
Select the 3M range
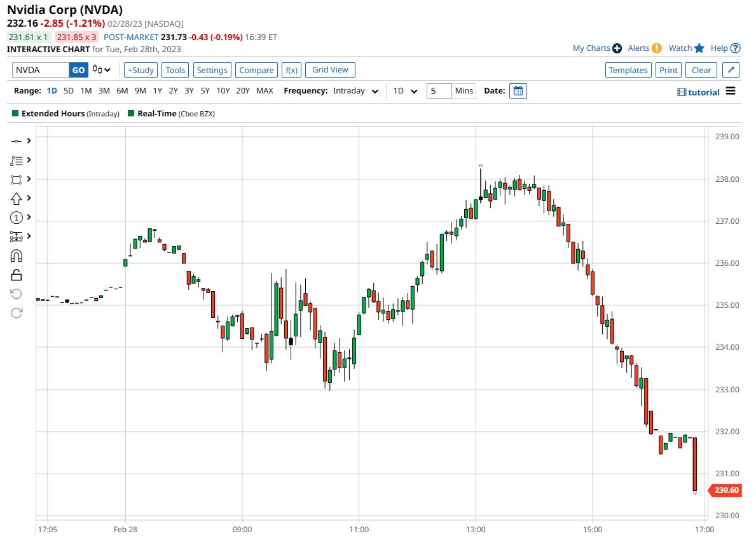(x=104, y=91)
